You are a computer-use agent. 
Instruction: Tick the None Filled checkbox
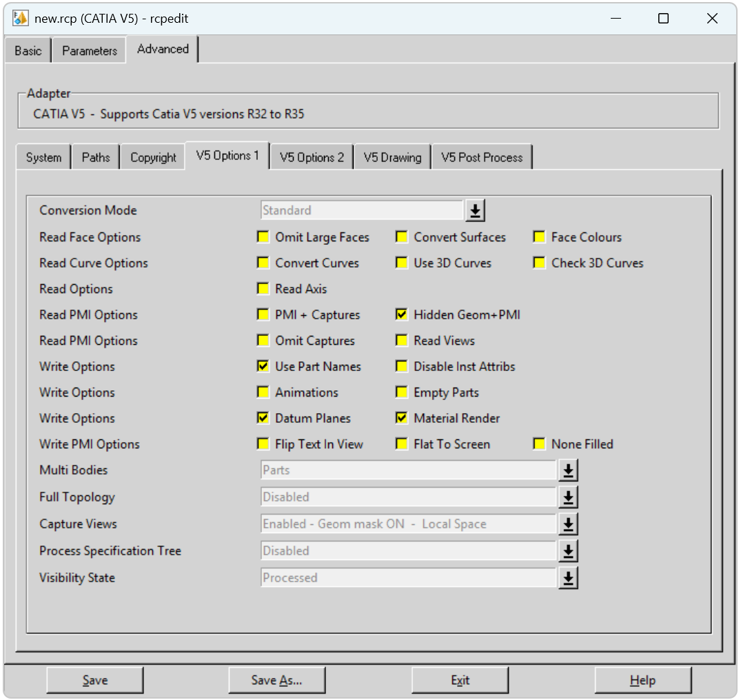tap(539, 444)
